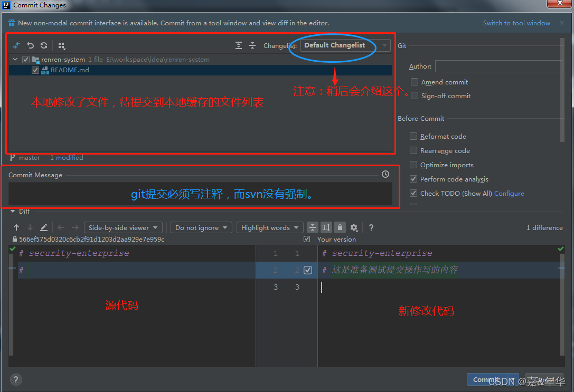
Task: Open Side-by-side viewer dropdown
Action: click(x=123, y=227)
